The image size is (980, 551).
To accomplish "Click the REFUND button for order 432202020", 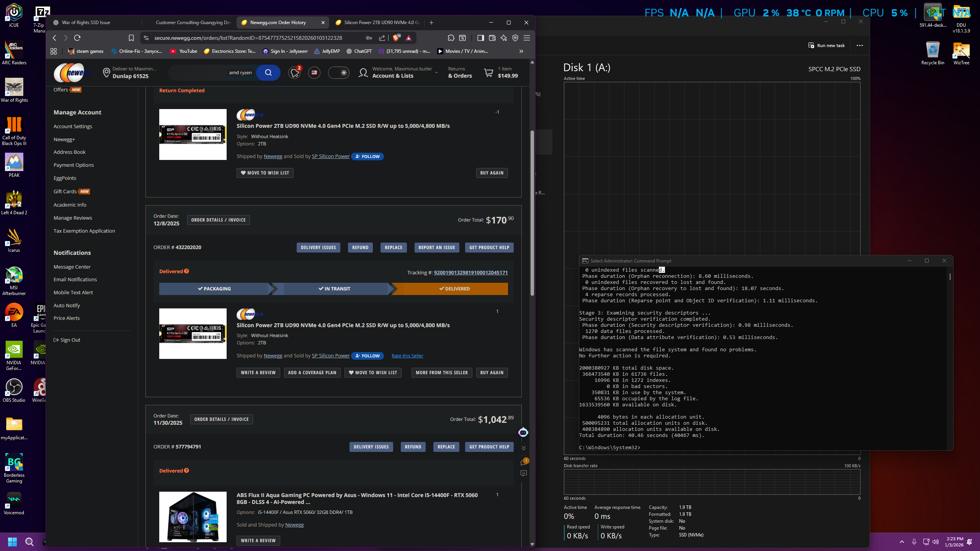I will pos(360,248).
